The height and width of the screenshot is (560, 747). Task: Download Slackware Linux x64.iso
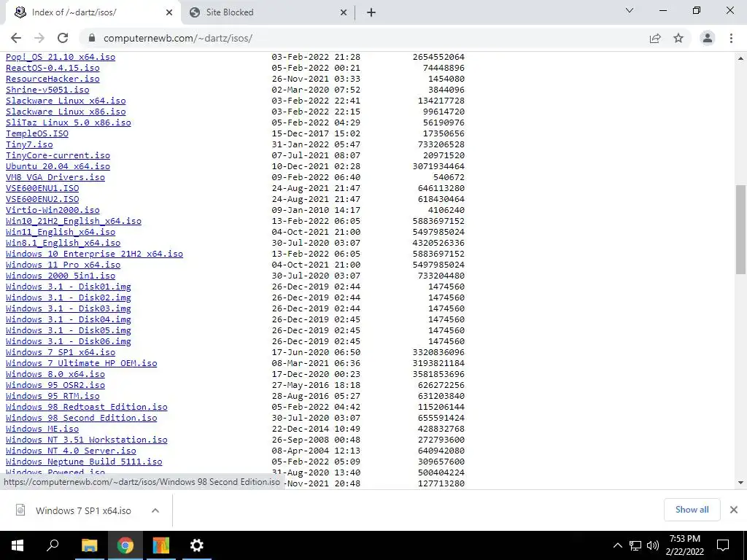pos(66,101)
